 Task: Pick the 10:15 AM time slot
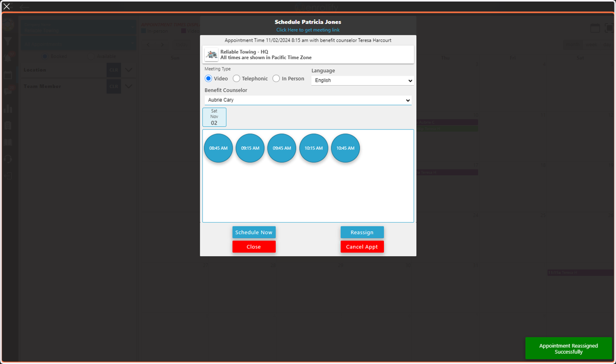[314, 148]
